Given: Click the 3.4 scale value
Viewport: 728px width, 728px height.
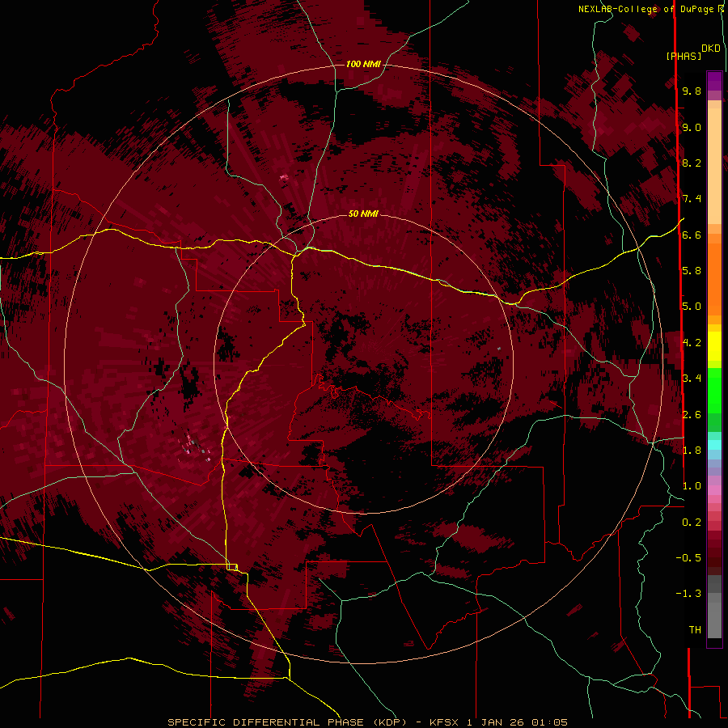Looking at the screenshot, I should (x=692, y=379).
